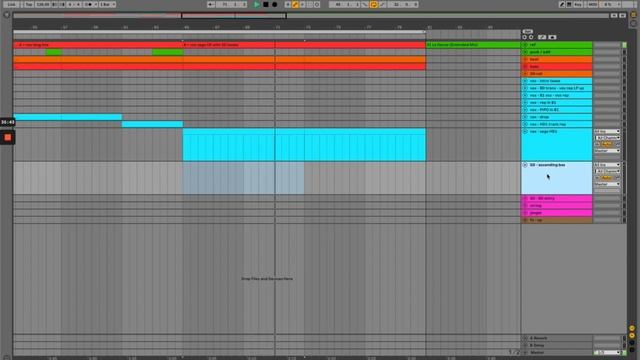Select the large cyan vox - vega HEV clip

click(304, 145)
